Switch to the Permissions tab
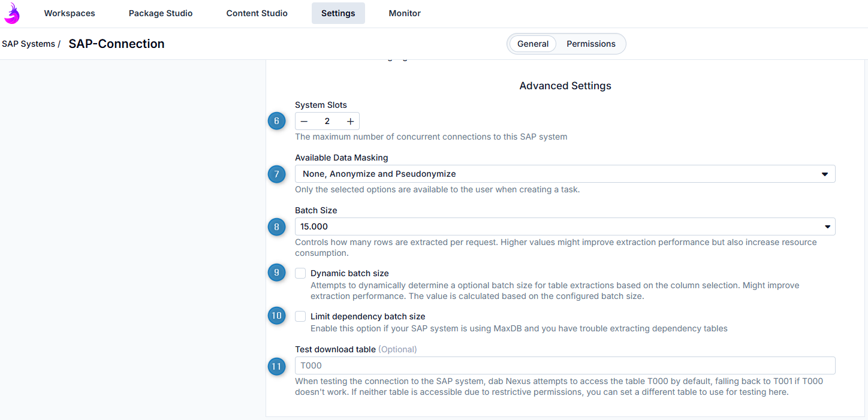This screenshot has width=868, height=420. pos(590,44)
